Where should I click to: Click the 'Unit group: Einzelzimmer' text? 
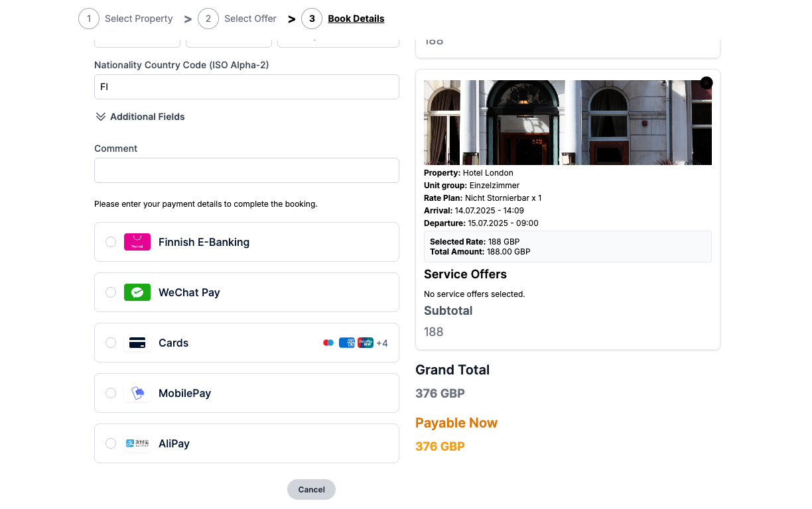pos(472,186)
